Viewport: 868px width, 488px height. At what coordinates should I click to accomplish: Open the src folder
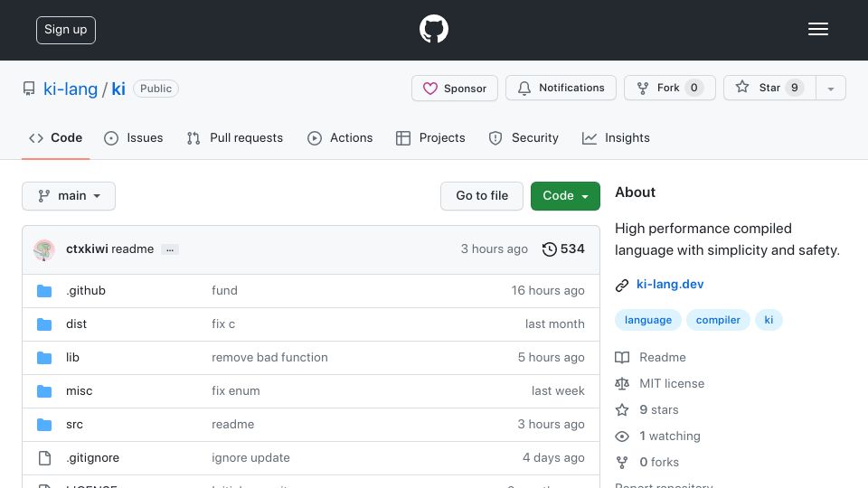pyautogui.click(x=74, y=425)
